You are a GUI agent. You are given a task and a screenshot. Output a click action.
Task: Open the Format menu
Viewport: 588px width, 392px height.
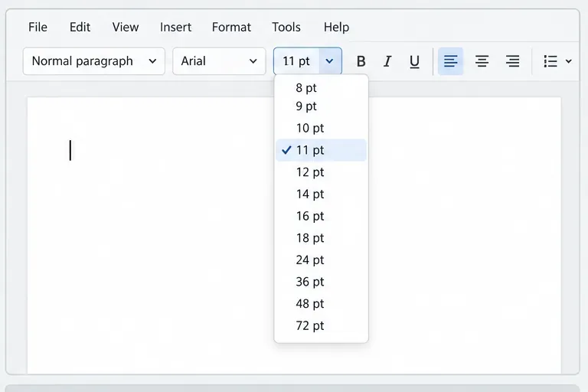click(x=231, y=27)
